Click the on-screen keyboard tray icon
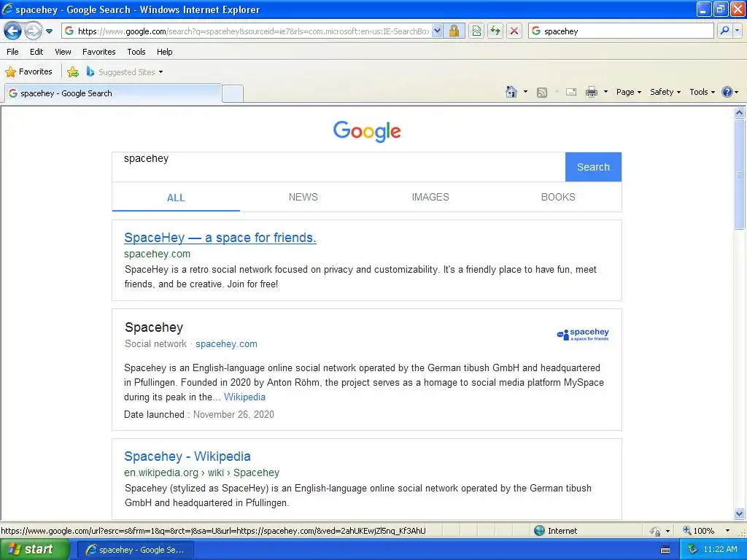The image size is (747, 560). (x=665, y=550)
